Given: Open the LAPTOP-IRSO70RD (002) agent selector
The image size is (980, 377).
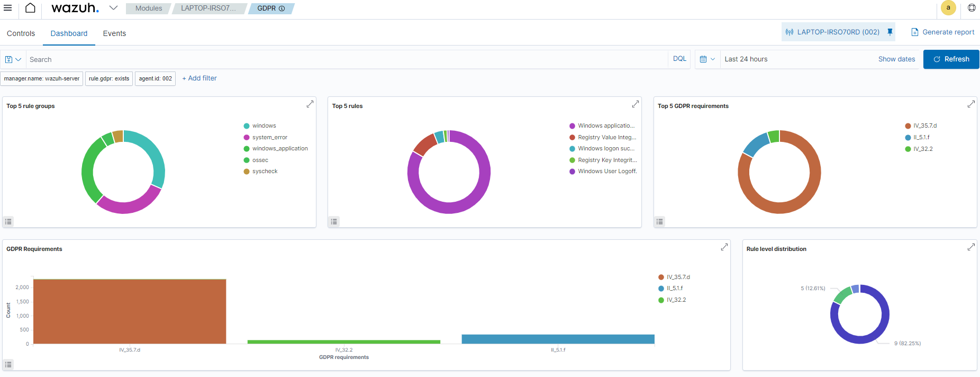Looking at the screenshot, I should click(833, 32).
